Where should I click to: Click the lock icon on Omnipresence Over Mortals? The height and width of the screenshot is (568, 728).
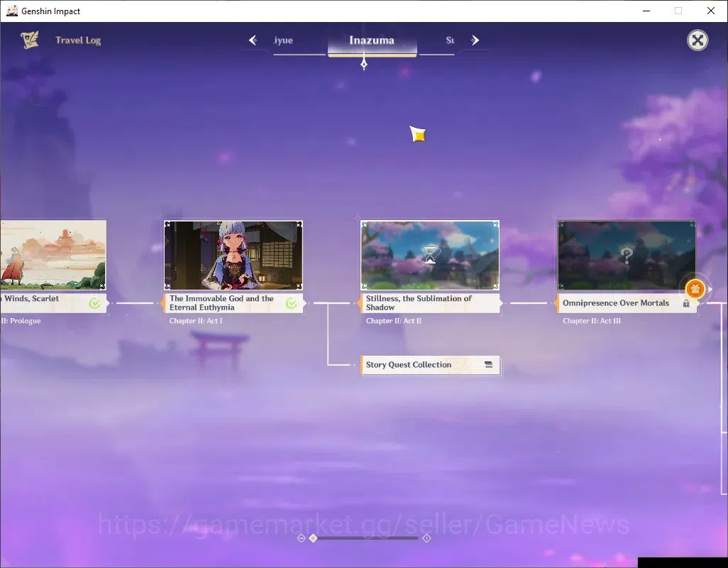(x=686, y=303)
